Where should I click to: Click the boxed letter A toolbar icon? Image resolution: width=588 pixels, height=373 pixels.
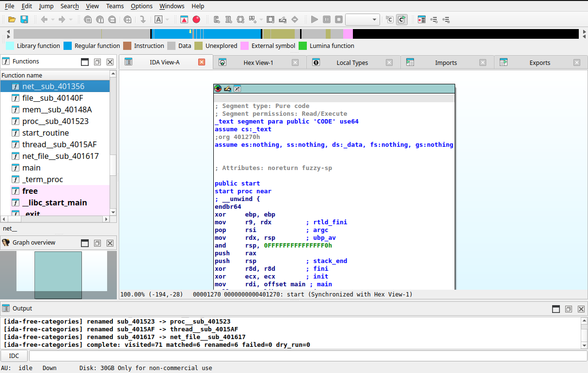point(159,19)
